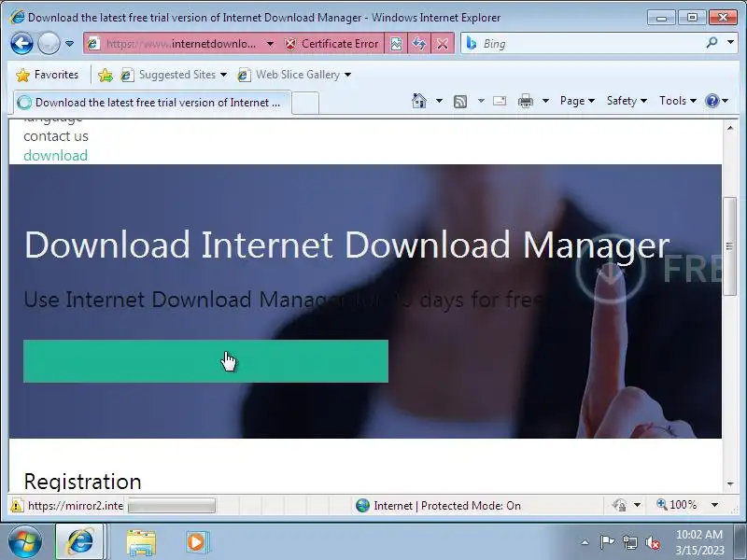Go back with the blue Back arrow

pyautogui.click(x=21, y=44)
